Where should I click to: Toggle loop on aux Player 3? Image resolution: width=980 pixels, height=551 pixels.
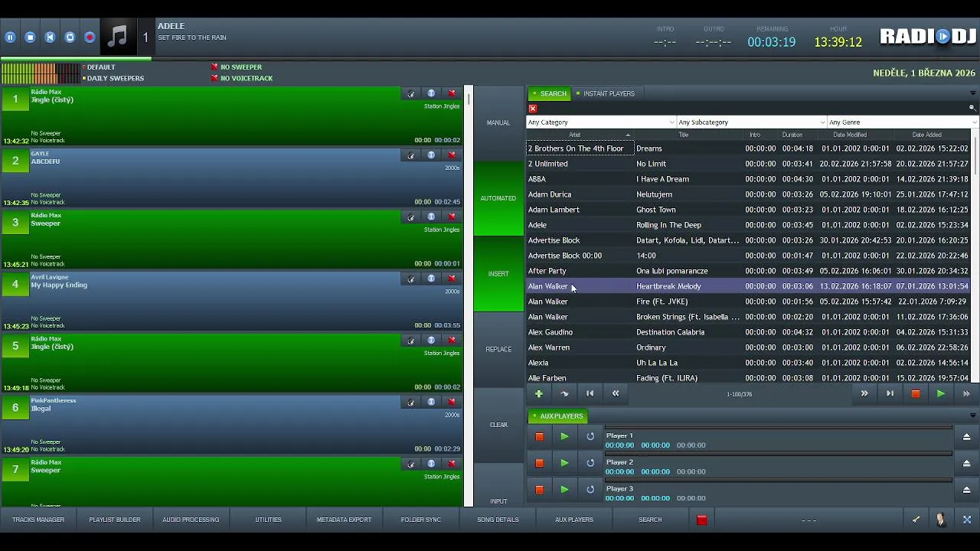[x=590, y=490]
